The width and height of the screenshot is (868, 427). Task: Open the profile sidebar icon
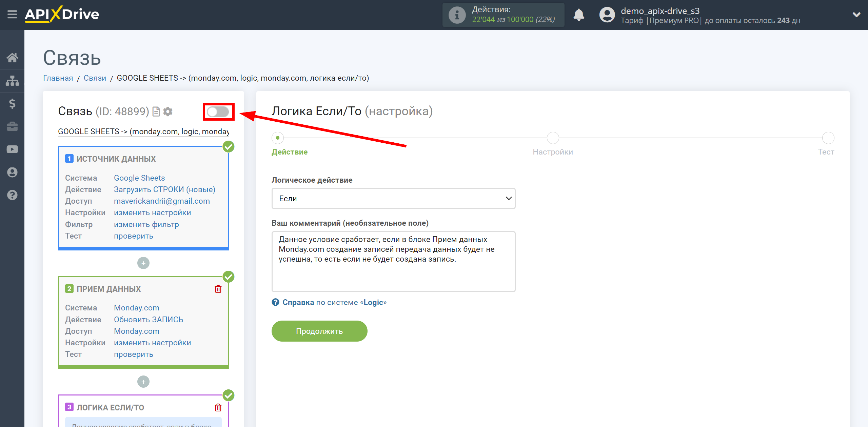[x=12, y=172]
